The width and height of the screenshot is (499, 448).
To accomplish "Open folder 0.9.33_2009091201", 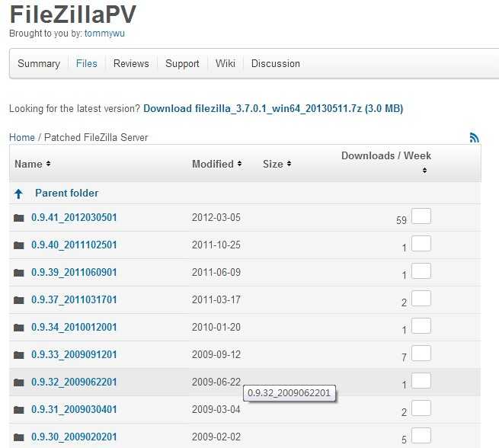I will [x=74, y=354].
